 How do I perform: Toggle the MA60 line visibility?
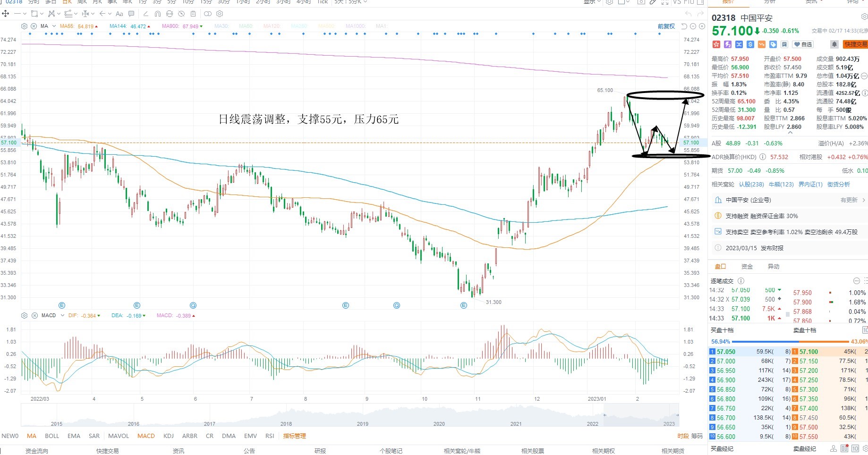click(246, 26)
